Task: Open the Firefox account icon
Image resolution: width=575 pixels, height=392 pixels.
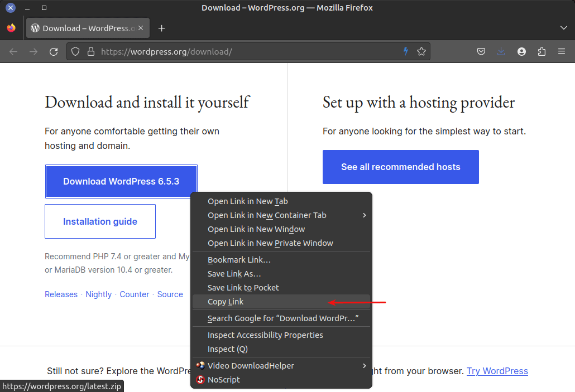Action: pos(521,52)
